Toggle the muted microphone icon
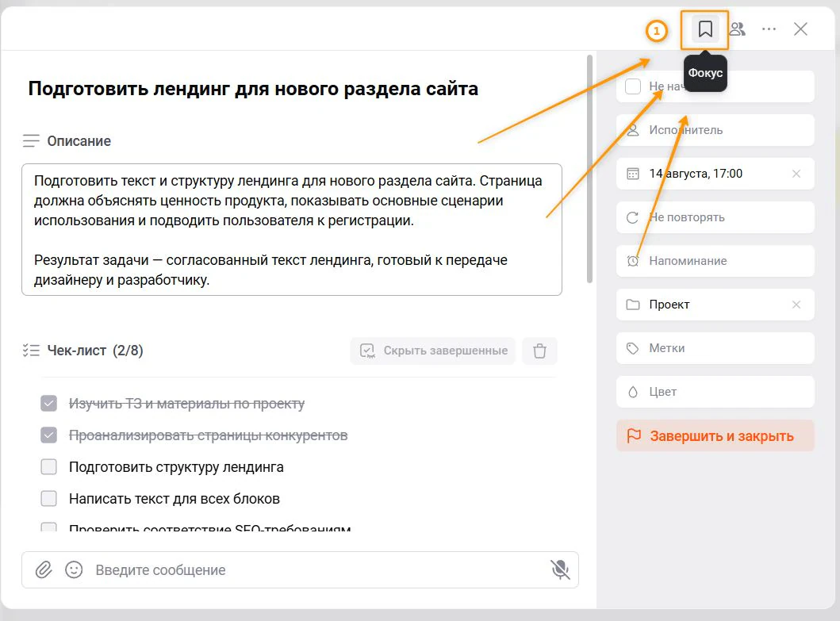Screen dimensions: 840x621 560,569
